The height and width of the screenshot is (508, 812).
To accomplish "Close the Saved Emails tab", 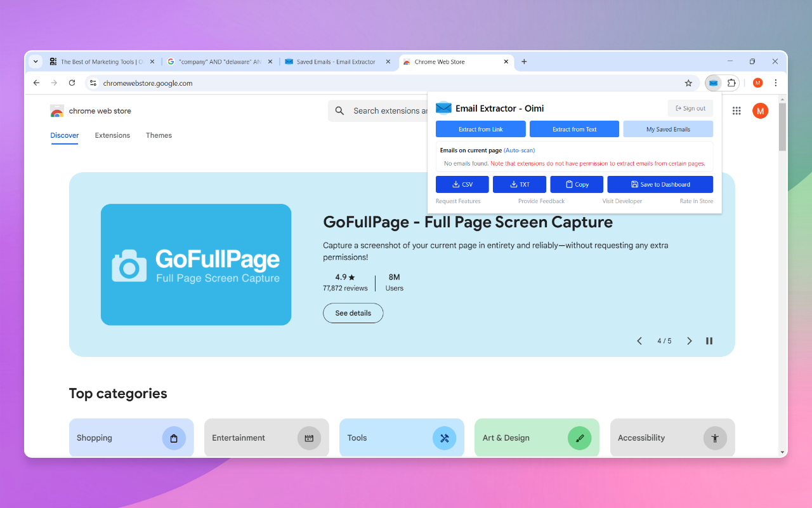I will pyautogui.click(x=389, y=62).
